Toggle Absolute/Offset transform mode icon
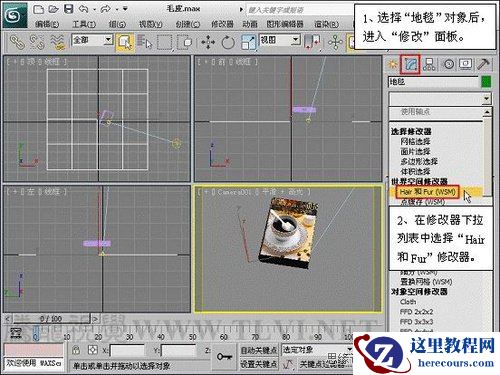The width and height of the screenshot is (500, 375). pyautogui.click(x=92, y=350)
